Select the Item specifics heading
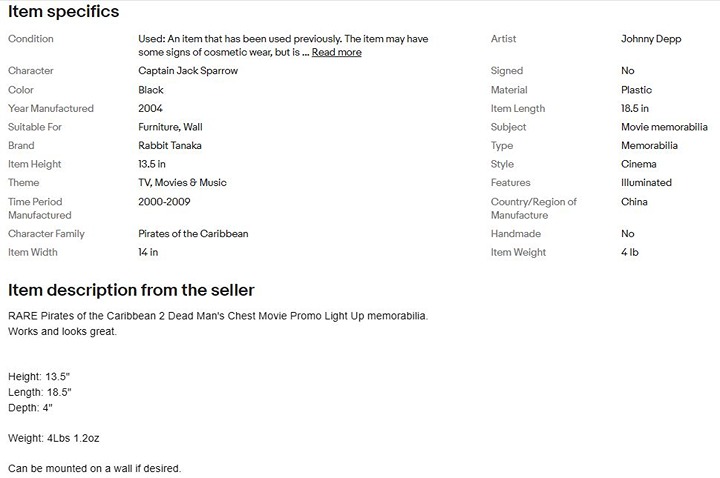 click(63, 11)
